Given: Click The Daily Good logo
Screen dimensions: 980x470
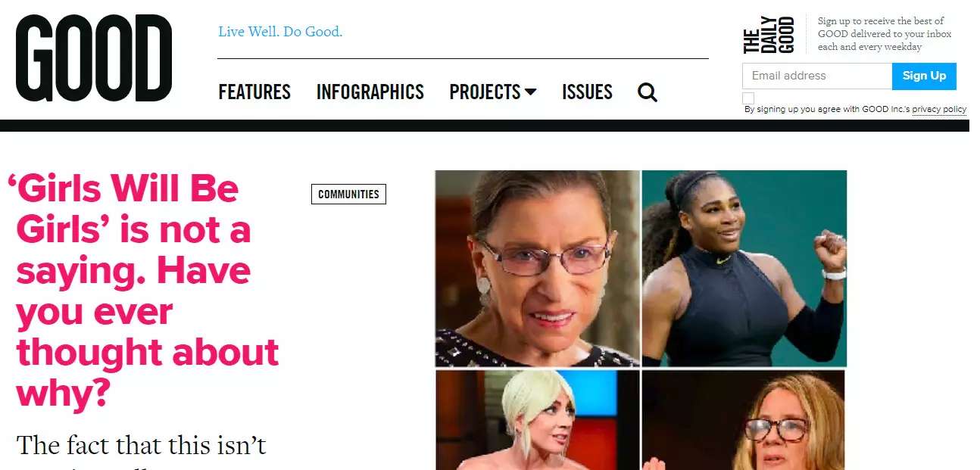Looking at the screenshot, I should tap(769, 35).
